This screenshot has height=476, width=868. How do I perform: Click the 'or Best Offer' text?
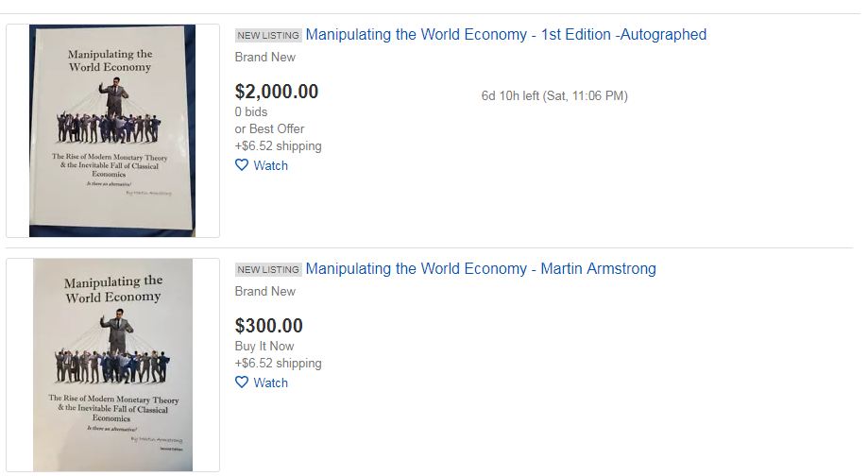269,129
